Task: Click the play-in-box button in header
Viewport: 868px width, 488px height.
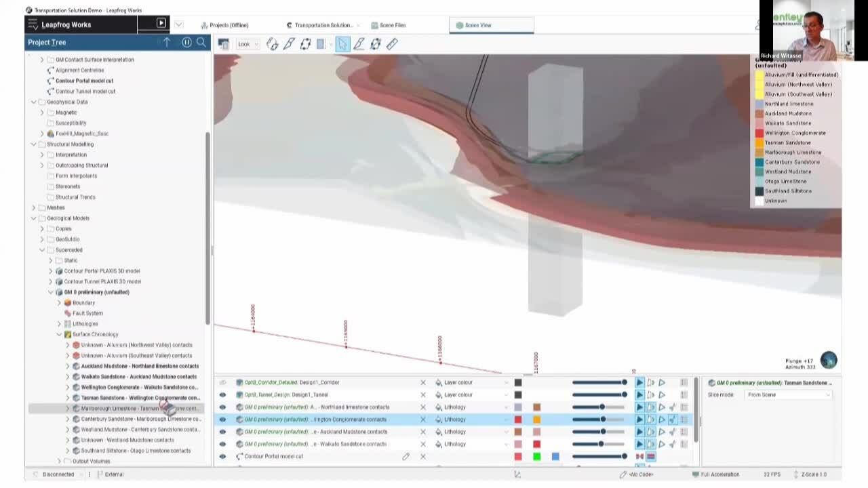Action: pyautogui.click(x=161, y=23)
